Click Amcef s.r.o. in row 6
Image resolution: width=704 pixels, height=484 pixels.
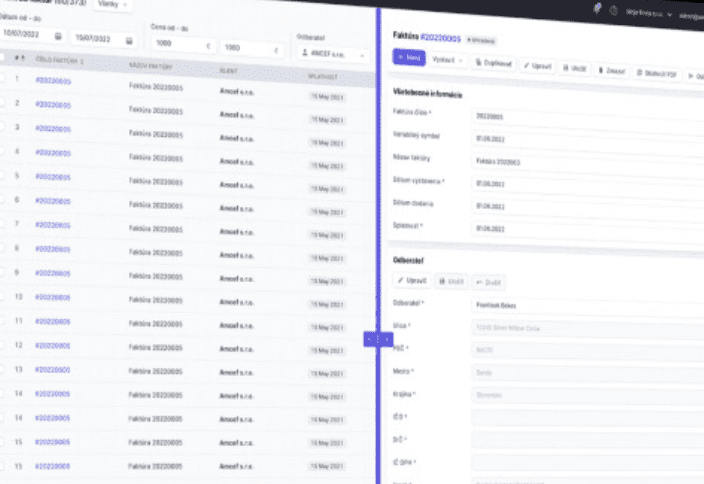237,208
